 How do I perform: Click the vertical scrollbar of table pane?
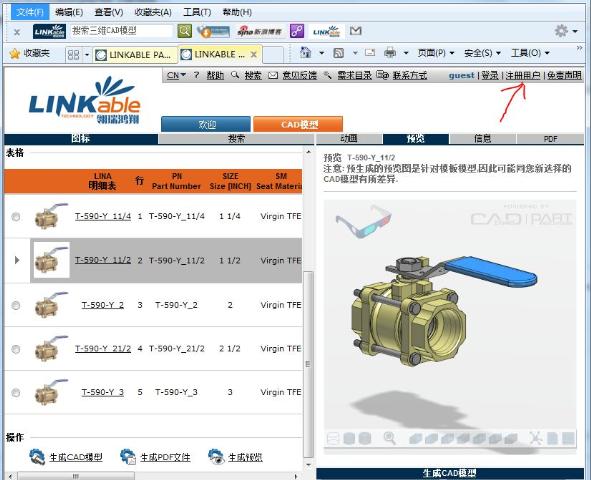[x=308, y=364]
